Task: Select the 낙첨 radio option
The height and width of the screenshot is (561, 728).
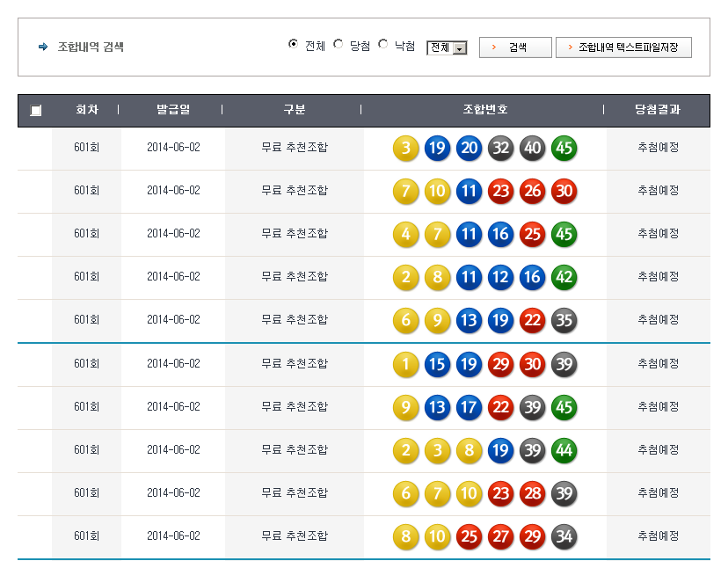Action: 383,45
